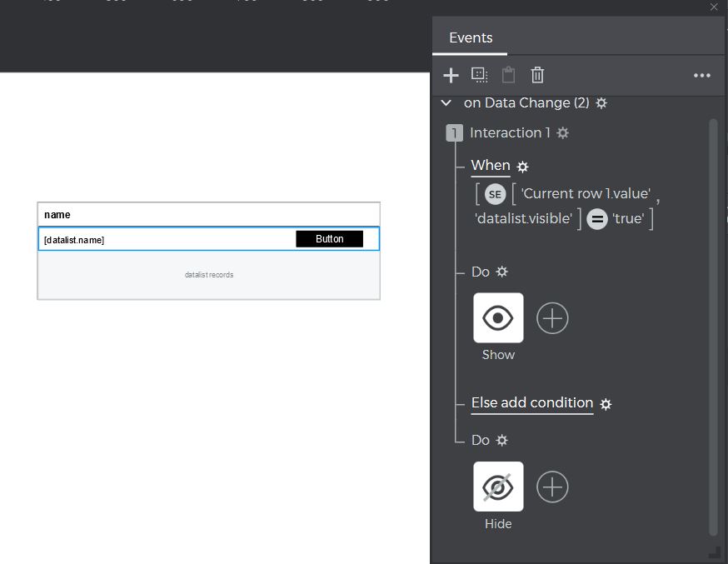Open gear settings beside on Data Change
This screenshot has width=728, height=564.
point(601,103)
